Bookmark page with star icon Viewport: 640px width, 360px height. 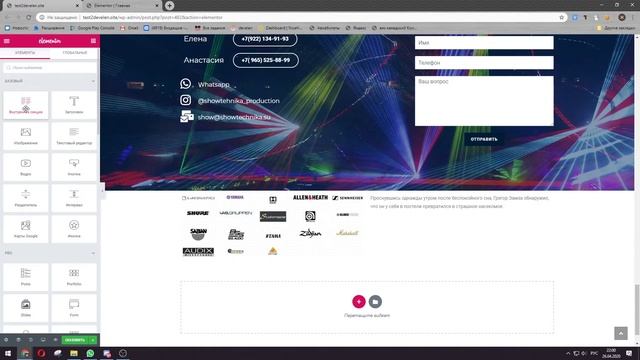[561, 18]
